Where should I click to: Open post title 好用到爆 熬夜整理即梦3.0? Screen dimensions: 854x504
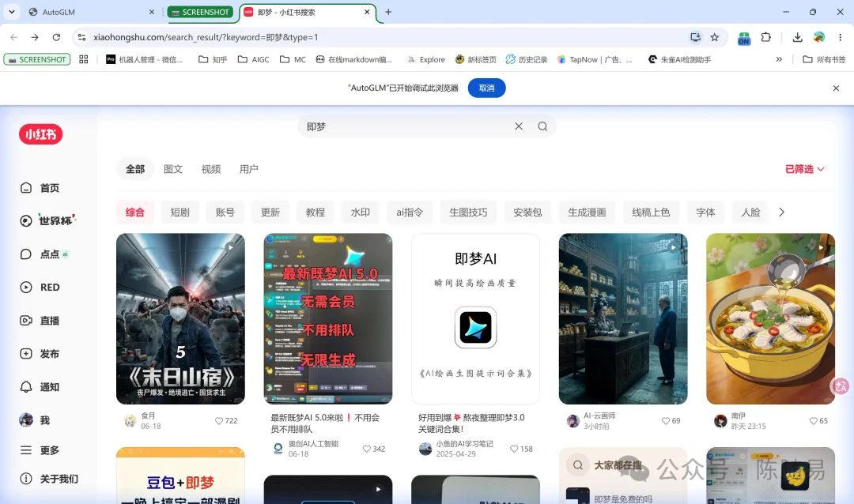[x=471, y=423]
